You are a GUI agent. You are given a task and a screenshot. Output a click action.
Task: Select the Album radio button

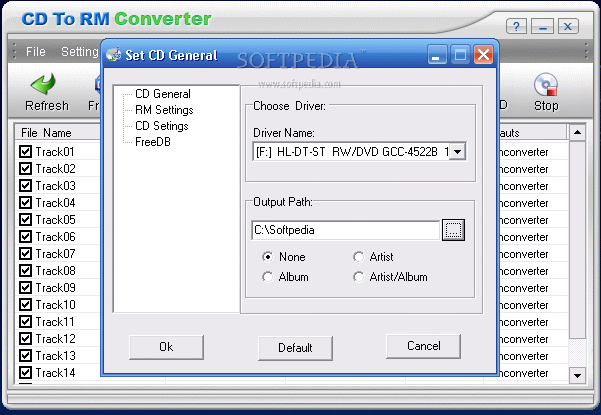268,277
